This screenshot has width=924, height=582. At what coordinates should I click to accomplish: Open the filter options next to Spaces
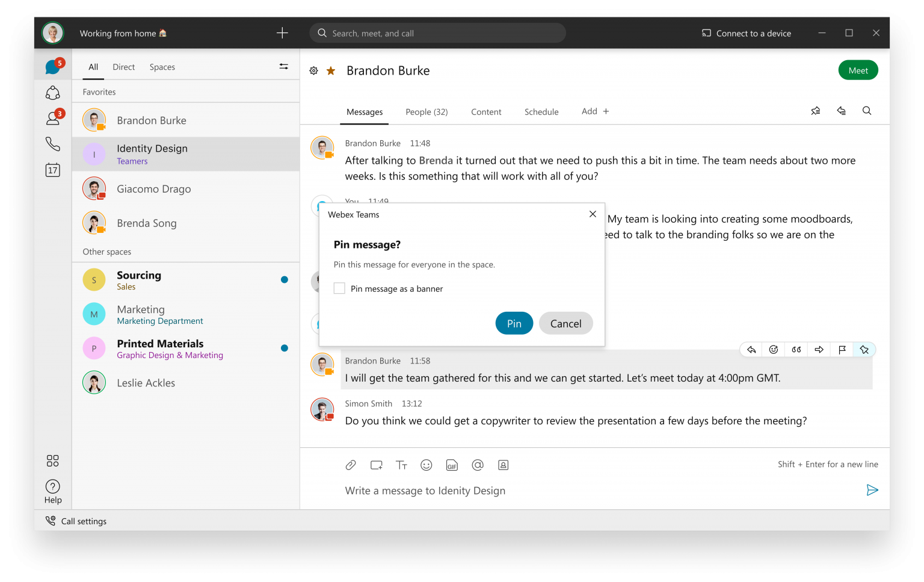tap(283, 66)
